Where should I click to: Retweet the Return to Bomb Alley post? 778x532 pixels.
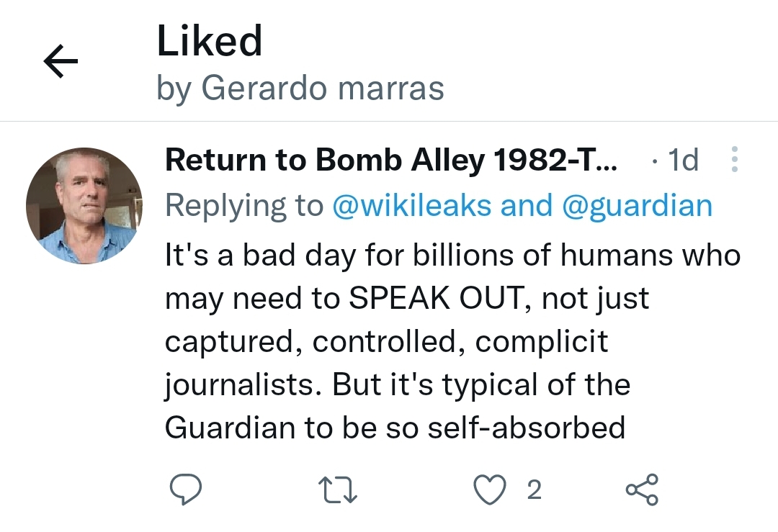coord(338,490)
